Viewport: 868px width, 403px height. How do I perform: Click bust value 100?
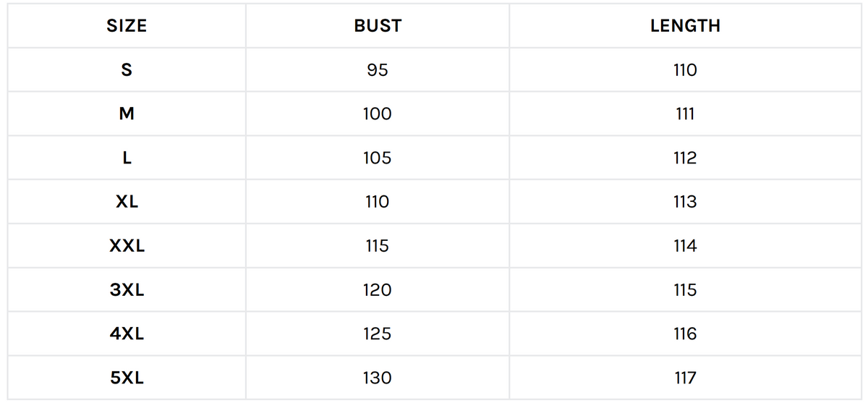378,114
